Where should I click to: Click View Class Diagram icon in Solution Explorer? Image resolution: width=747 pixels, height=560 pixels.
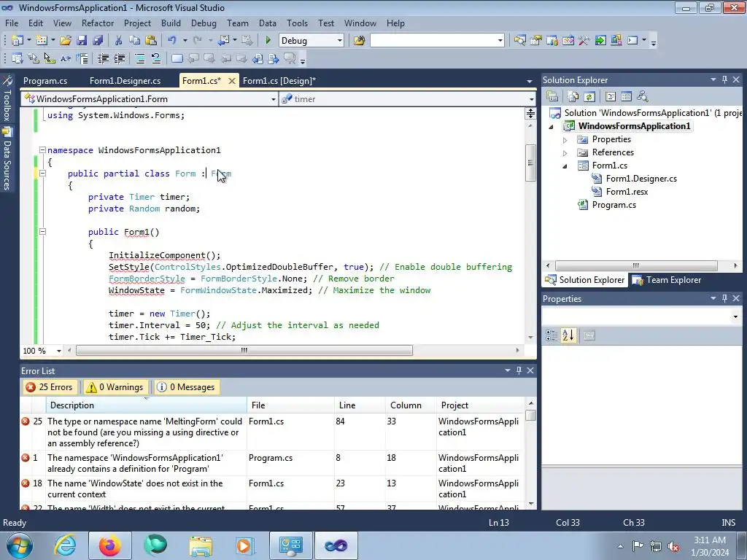pyautogui.click(x=643, y=97)
